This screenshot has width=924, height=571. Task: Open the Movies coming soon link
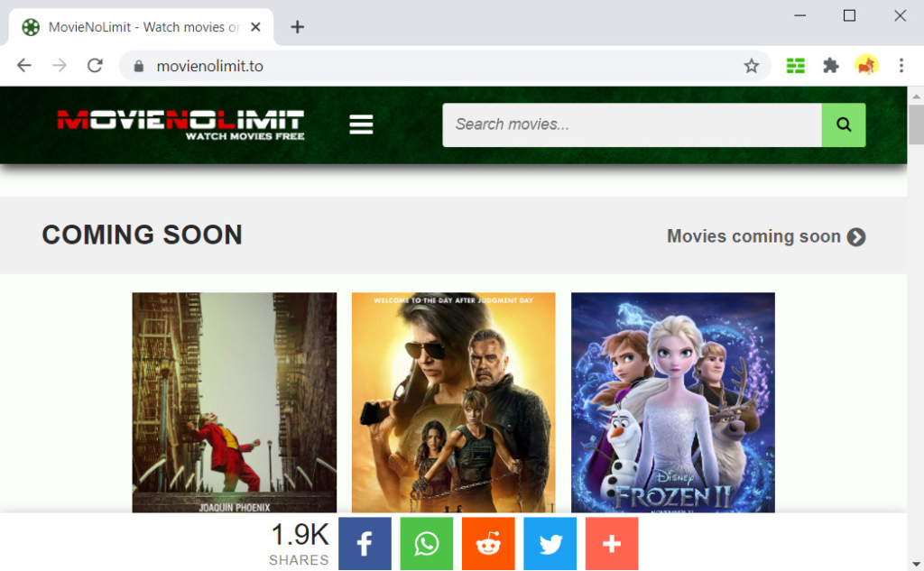(765, 236)
